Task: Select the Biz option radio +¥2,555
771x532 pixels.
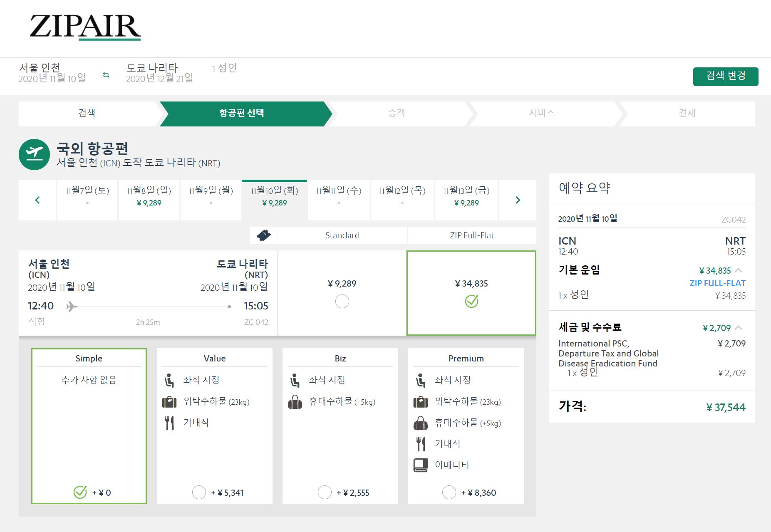Action: 325,492
